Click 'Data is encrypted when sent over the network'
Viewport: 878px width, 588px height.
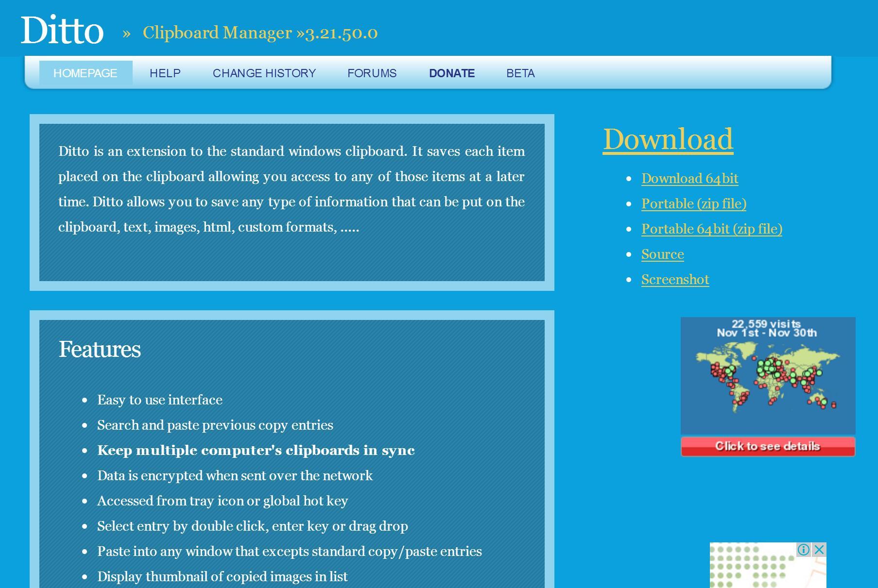click(235, 476)
